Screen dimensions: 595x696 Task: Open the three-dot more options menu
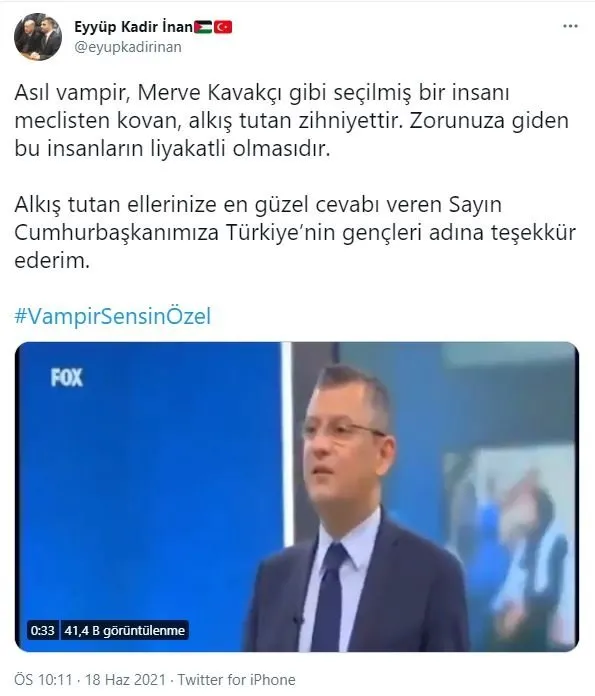(570, 27)
